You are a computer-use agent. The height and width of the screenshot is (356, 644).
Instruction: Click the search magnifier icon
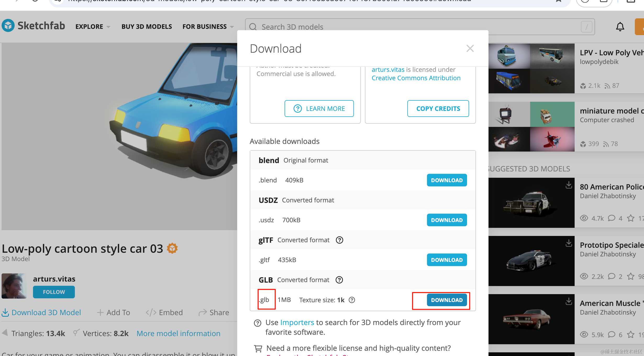tap(253, 27)
